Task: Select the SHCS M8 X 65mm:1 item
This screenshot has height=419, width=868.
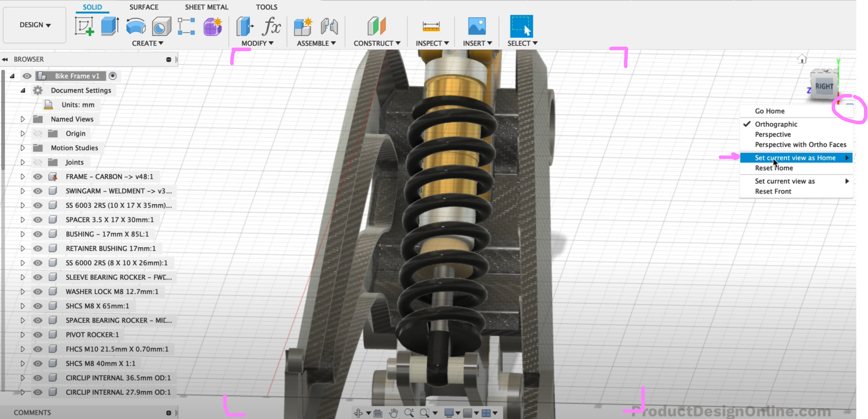Action: (97, 306)
